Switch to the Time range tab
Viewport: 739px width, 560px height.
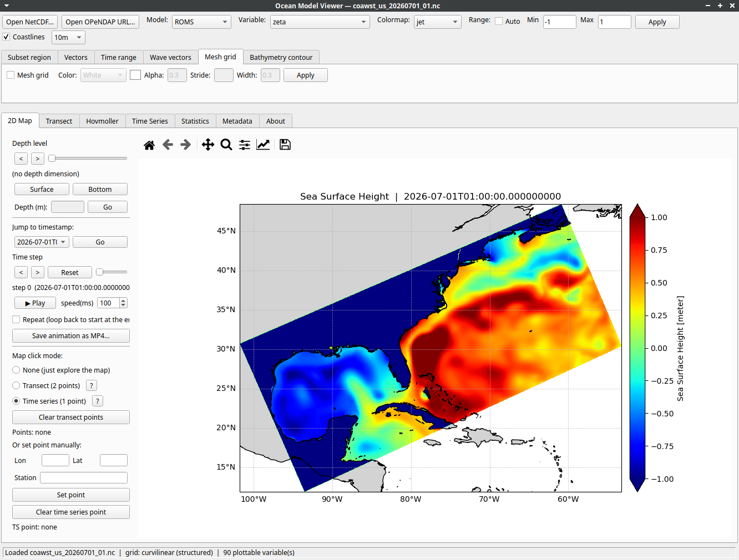(119, 57)
